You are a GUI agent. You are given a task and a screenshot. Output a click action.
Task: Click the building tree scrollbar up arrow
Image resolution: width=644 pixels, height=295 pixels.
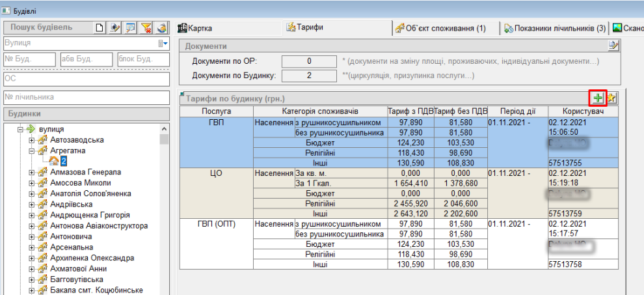(x=164, y=129)
